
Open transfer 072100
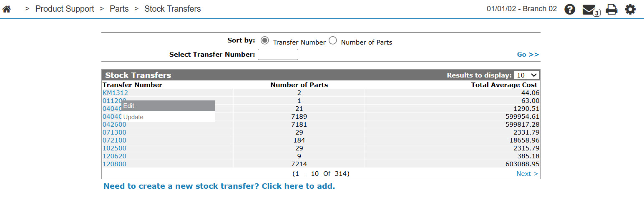(x=114, y=140)
